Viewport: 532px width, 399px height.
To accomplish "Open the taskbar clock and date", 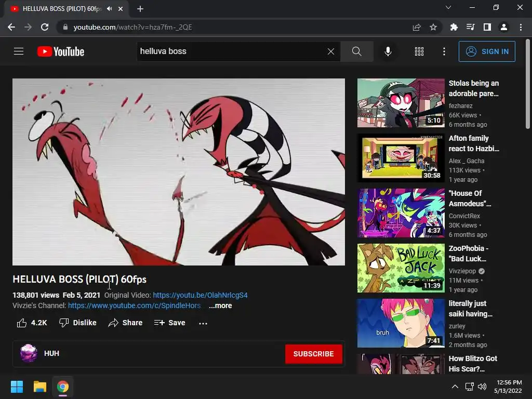I will pos(508,387).
